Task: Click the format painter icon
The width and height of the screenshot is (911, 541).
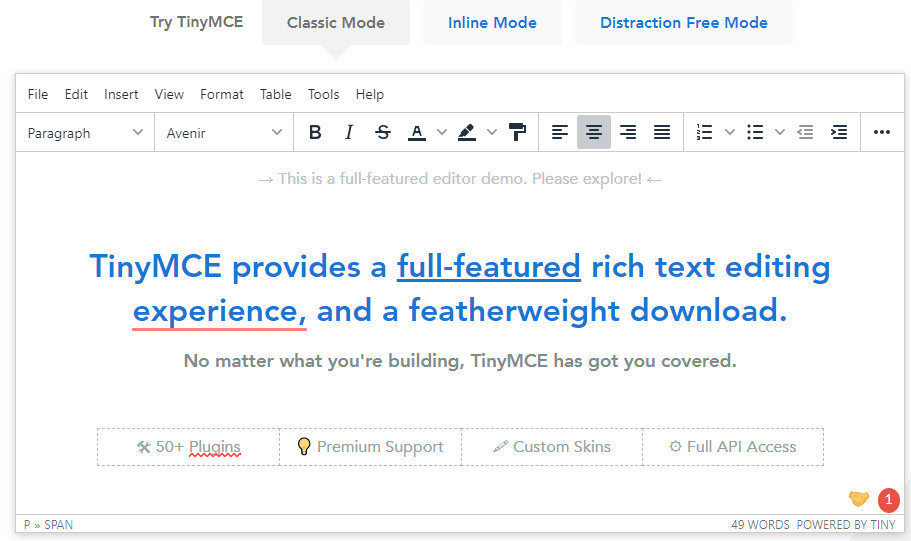Action: point(517,132)
